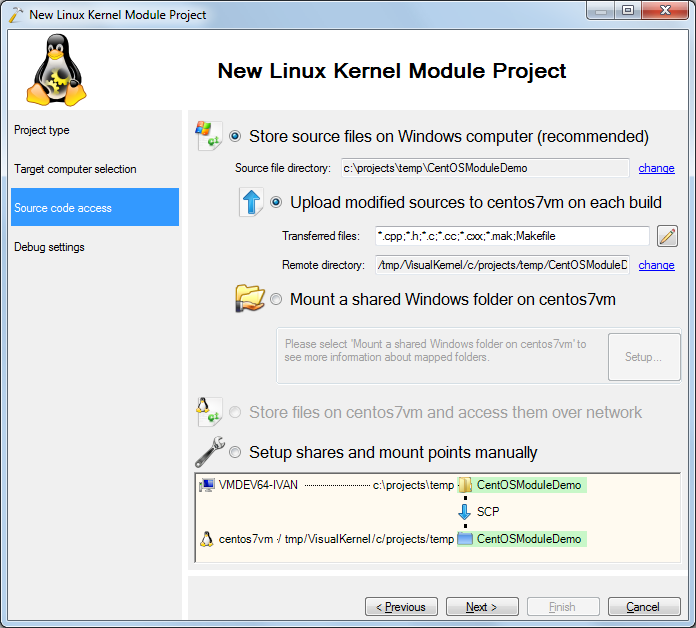Select Store files on centos7vm option
The image size is (696, 628).
pos(235,412)
